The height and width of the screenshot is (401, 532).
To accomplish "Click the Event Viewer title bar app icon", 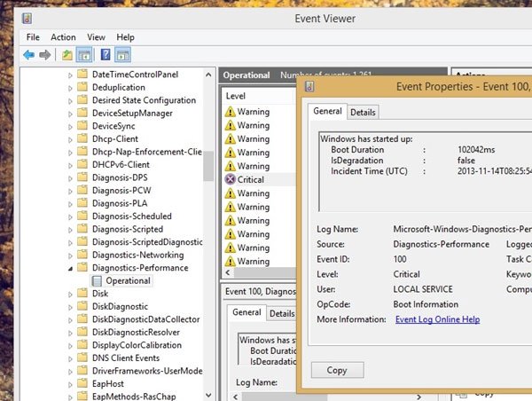I will pos(27,19).
